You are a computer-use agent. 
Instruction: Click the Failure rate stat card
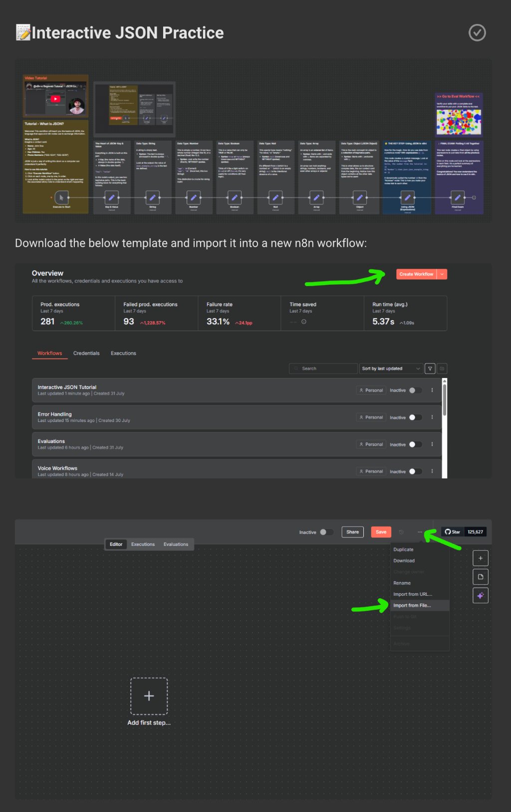click(x=240, y=314)
